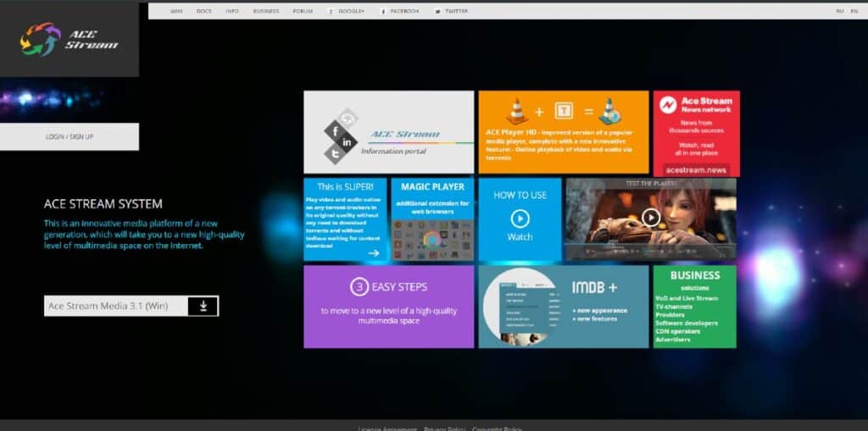Viewport: 868px width, 431px height.
Task: Click the VLC cone icon on the ACE Player HD tile
Action: pos(517,111)
